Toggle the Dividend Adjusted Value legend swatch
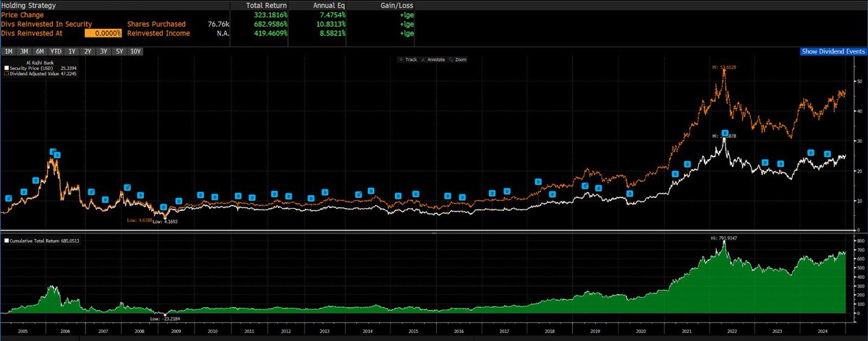The width and height of the screenshot is (868, 341). [x=7, y=74]
